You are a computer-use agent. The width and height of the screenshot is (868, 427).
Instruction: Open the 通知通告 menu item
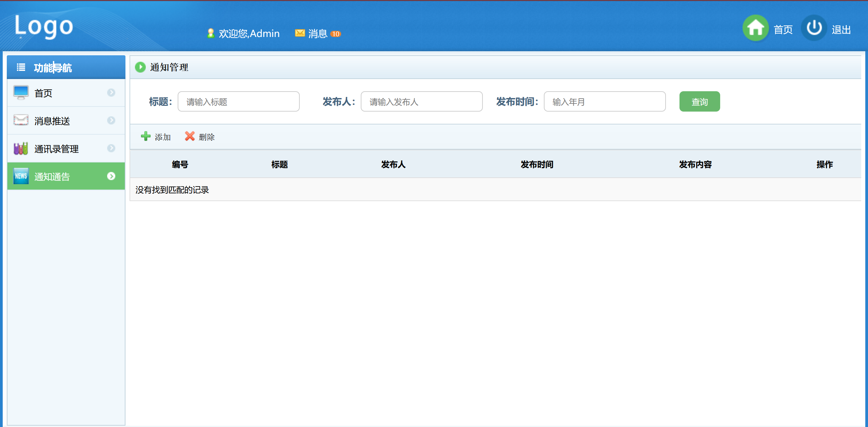(x=52, y=177)
